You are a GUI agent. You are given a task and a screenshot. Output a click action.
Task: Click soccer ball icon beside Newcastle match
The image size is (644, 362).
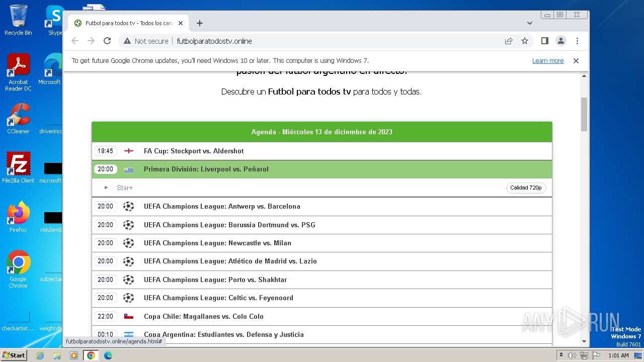[129, 243]
